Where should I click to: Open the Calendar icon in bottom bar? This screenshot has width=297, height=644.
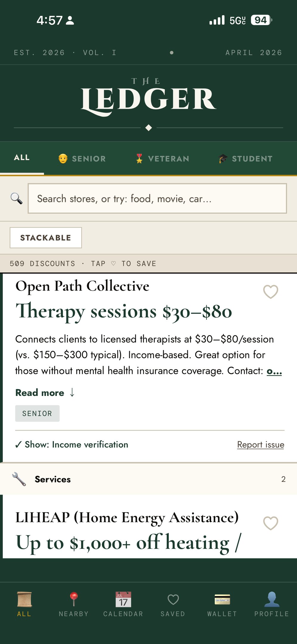(123, 599)
